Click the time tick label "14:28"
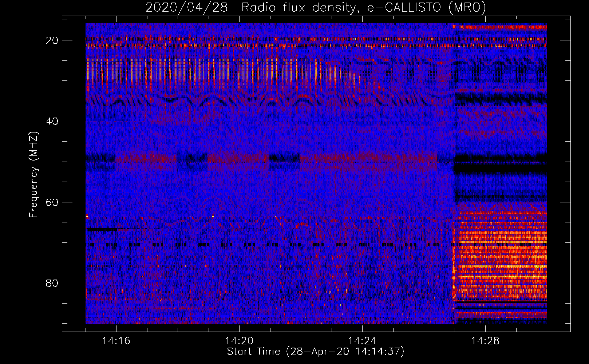The height and width of the screenshot is (364, 589). (x=485, y=341)
